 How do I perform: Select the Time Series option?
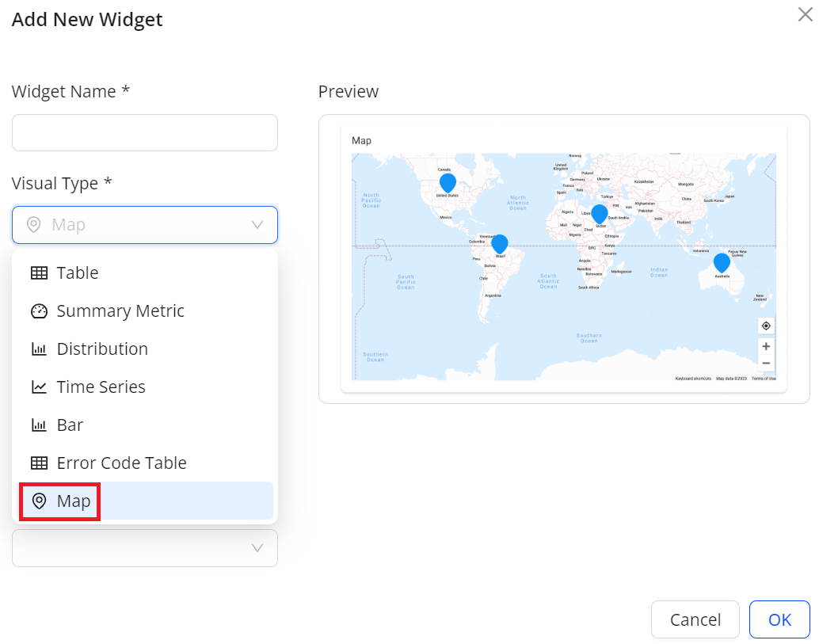click(x=101, y=387)
